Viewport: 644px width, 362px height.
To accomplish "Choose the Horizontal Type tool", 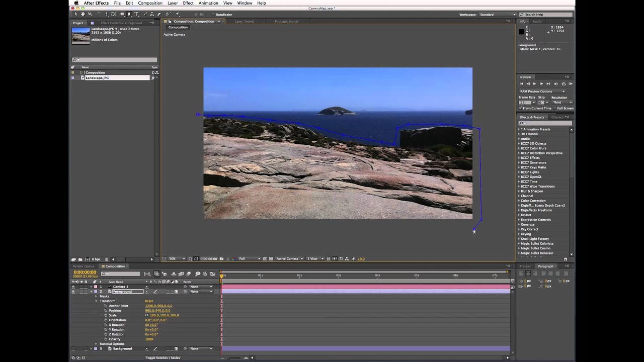I will click(x=136, y=15).
